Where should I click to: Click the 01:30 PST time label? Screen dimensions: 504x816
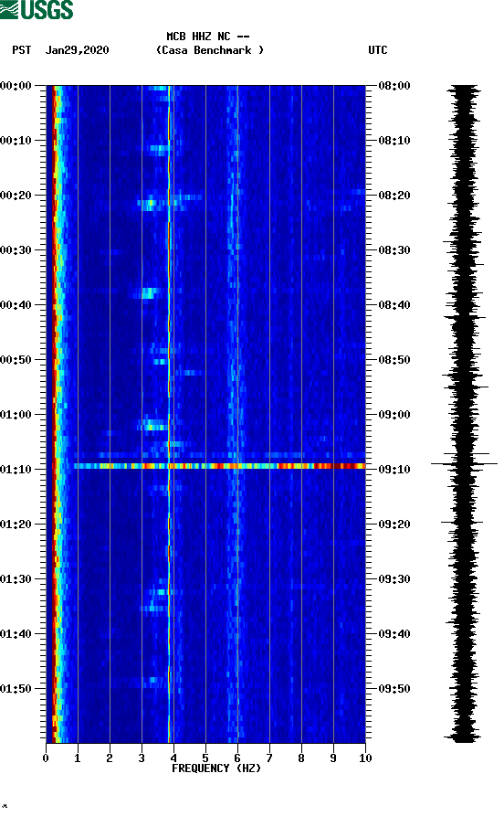click(x=16, y=579)
